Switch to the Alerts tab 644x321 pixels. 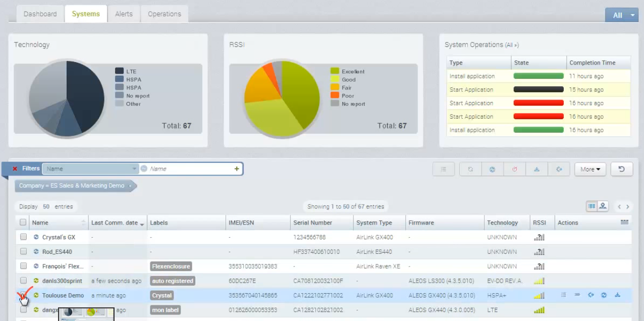(x=124, y=14)
